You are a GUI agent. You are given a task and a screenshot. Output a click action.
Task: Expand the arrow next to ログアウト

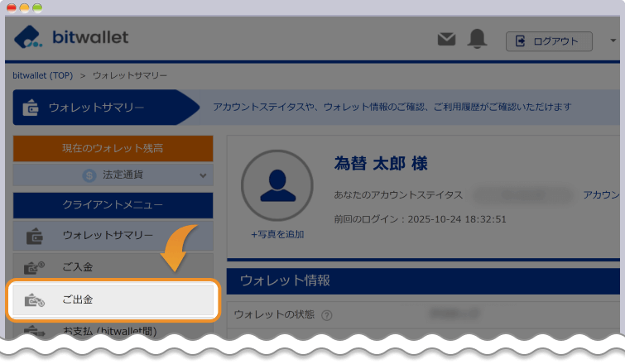click(613, 41)
